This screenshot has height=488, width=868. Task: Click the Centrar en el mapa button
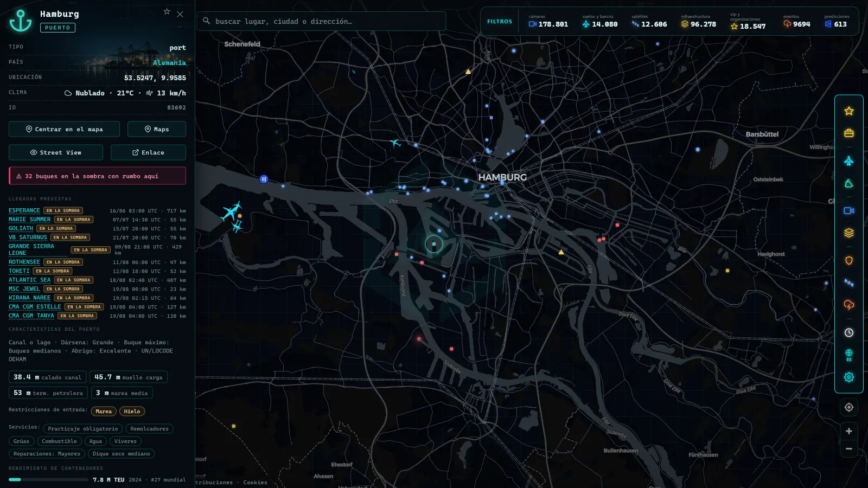click(64, 129)
